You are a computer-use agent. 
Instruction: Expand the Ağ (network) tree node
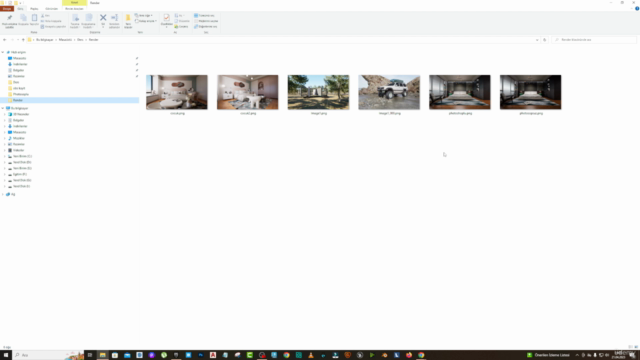3,194
